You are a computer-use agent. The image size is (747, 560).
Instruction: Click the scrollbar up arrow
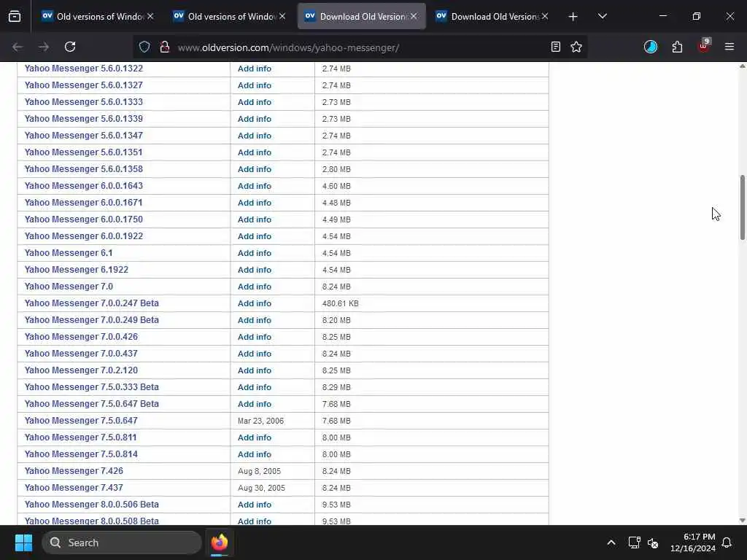(742, 66)
